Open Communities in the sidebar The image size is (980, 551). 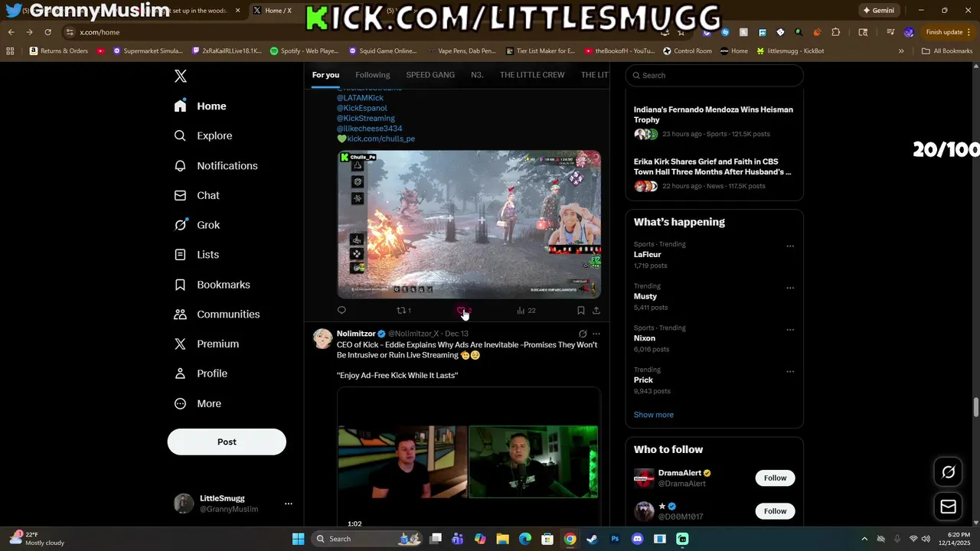(217, 315)
